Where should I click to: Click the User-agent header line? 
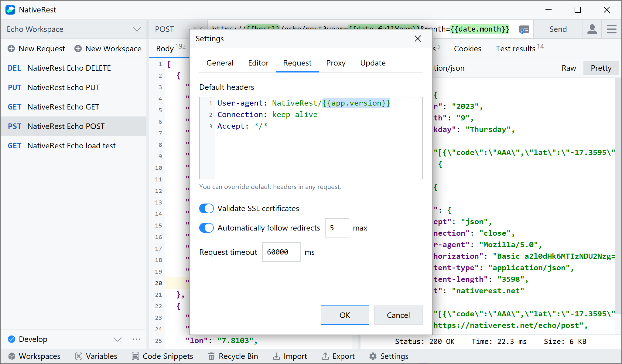pos(304,103)
